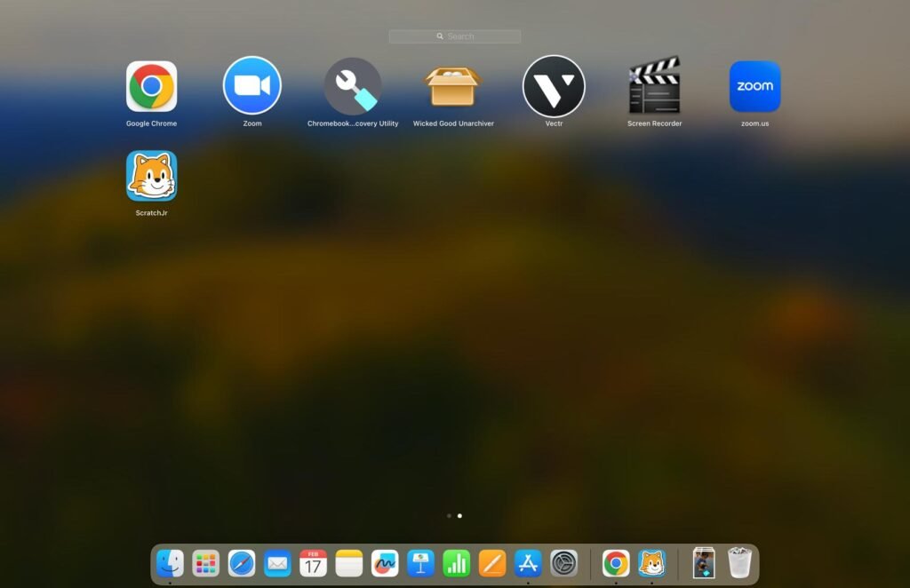Image resolution: width=910 pixels, height=588 pixels.
Task: Open the App Store from the Dock
Action: tap(528, 563)
